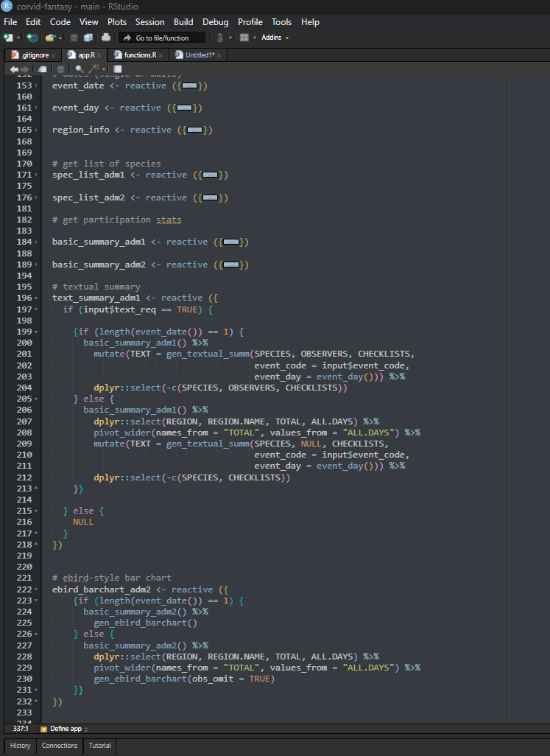Expand the folded event_date reactive block
550x756 pixels.
pos(188,85)
